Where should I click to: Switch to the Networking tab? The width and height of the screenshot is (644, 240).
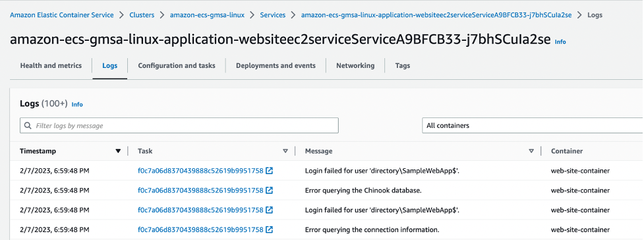pyautogui.click(x=355, y=65)
